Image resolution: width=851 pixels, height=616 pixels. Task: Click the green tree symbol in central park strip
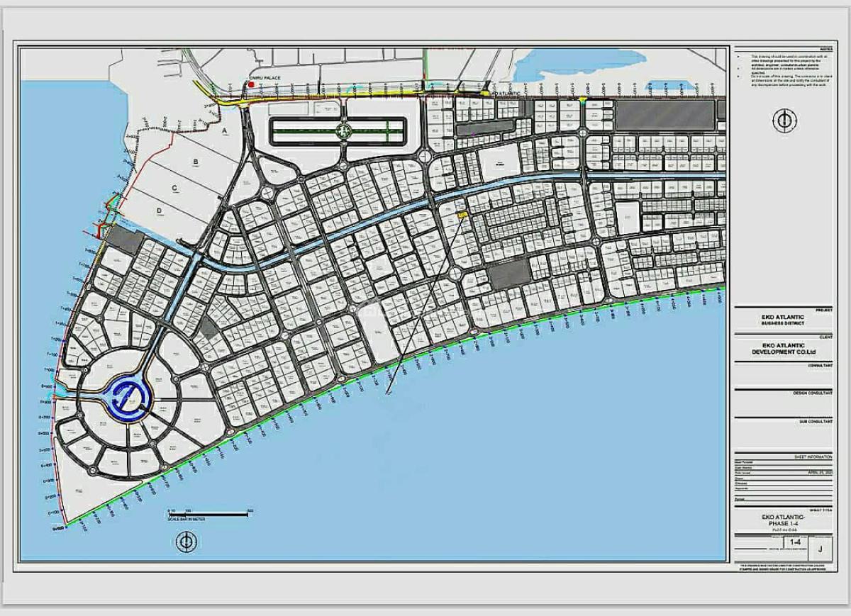pos(345,132)
